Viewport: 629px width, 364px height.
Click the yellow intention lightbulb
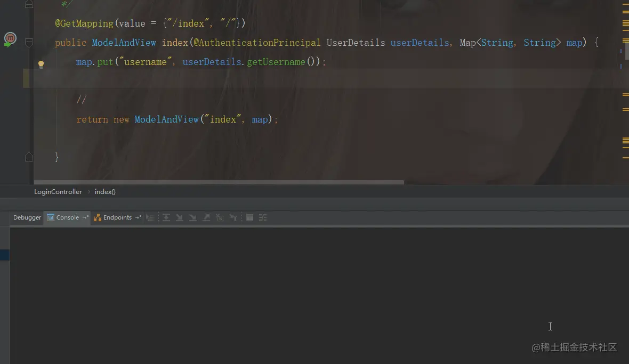pos(41,64)
